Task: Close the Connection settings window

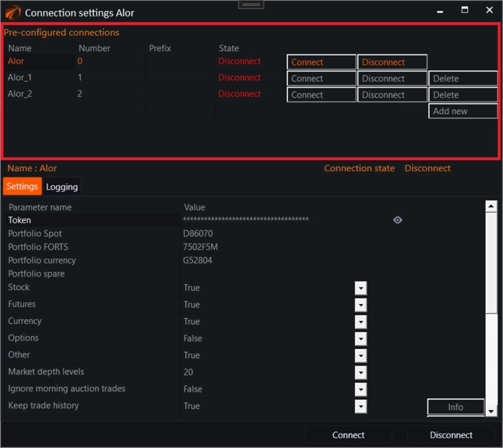Action: pyautogui.click(x=489, y=11)
